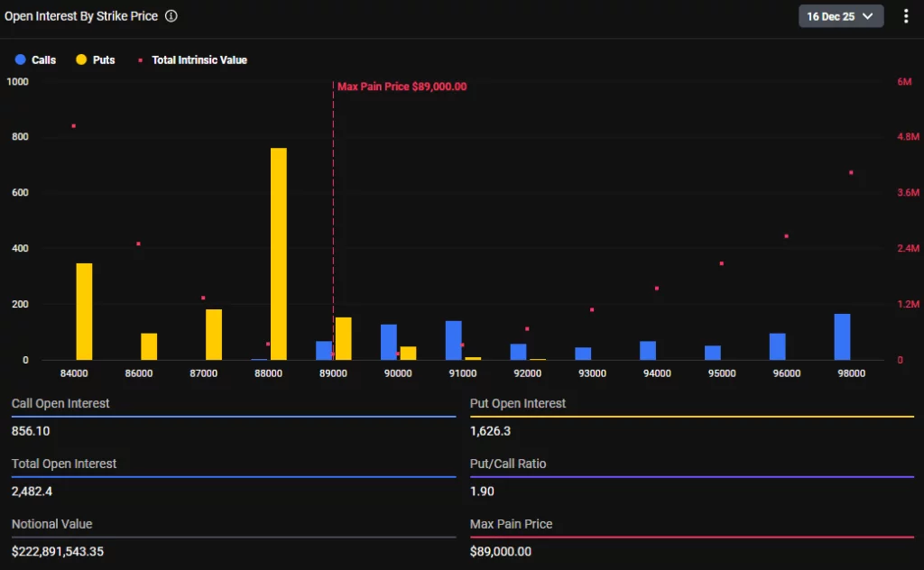This screenshot has width=924, height=570.
Task: Click the Max Pain Price $89,000.00 chart label
Action: click(x=402, y=87)
